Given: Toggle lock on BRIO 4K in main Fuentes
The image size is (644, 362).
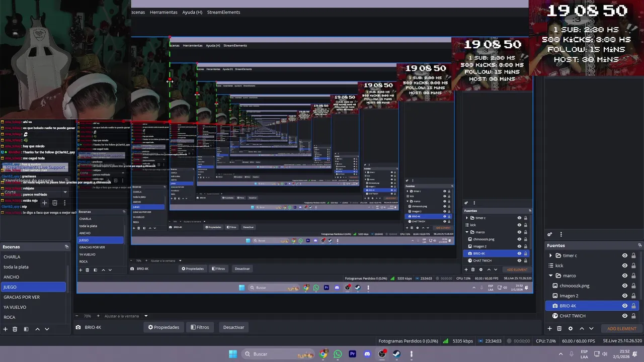Looking at the screenshot, I should tap(633, 306).
